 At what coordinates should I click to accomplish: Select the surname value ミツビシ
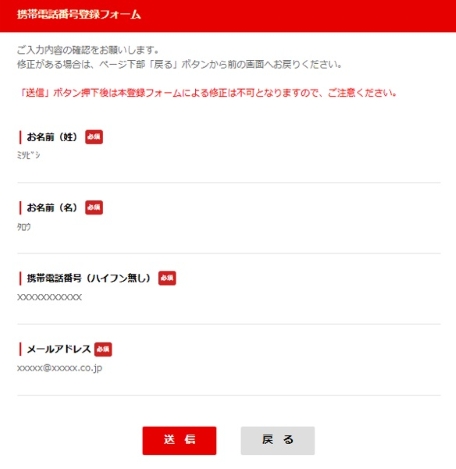pyautogui.click(x=29, y=155)
